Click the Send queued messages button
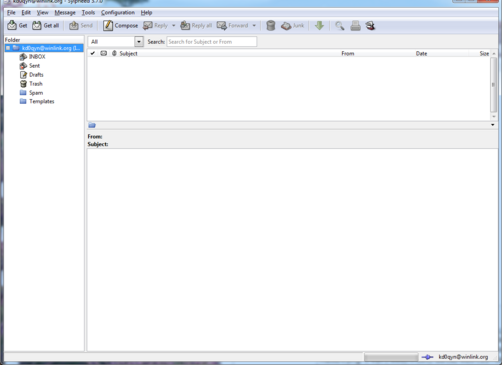Screen dimensions: 502x365 [x=81, y=26]
